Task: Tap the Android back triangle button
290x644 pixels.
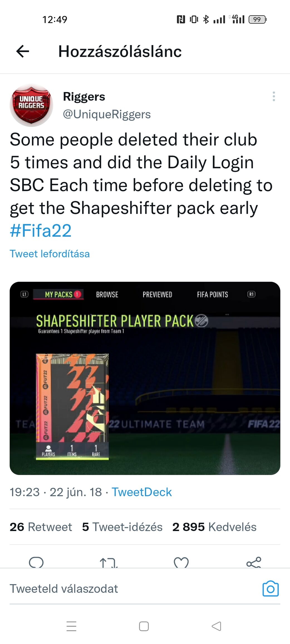Action: coord(217,626)
